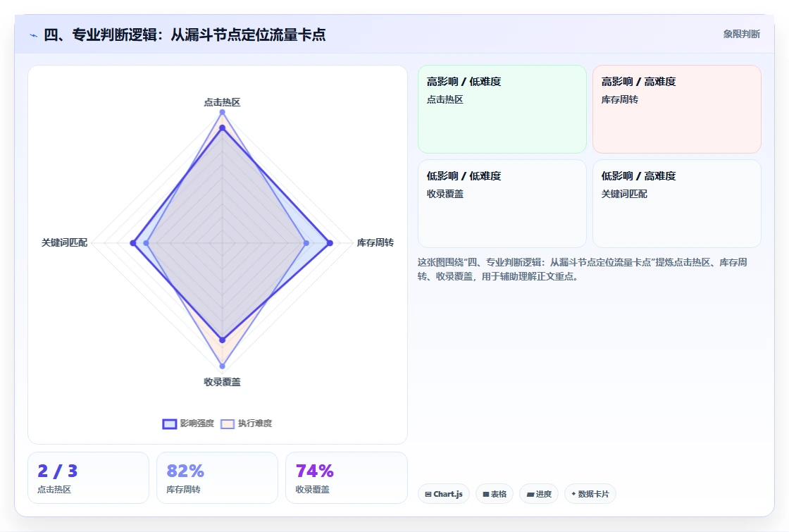Select the Chart.js tag chip

[444, 494]
